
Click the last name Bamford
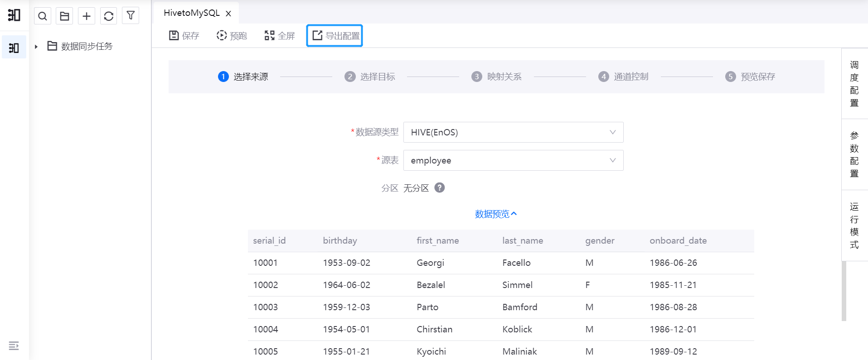click(520, 307)
